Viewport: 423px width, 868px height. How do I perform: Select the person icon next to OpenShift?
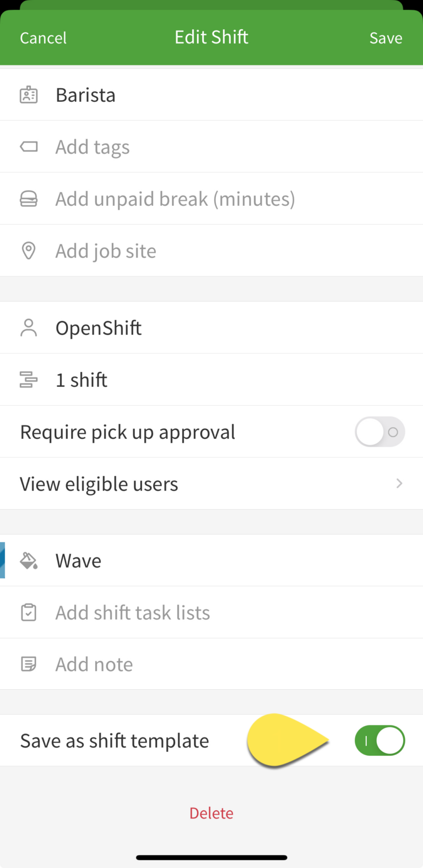tap(28, 327)
